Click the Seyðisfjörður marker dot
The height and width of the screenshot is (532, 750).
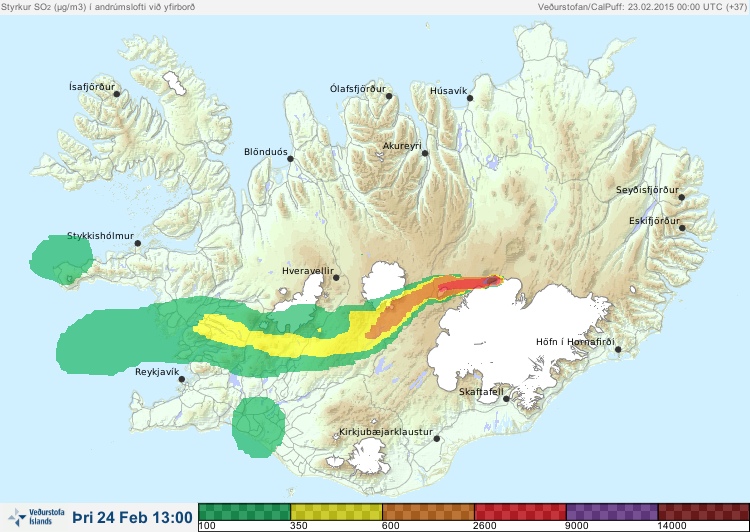(x=682, y=197)
